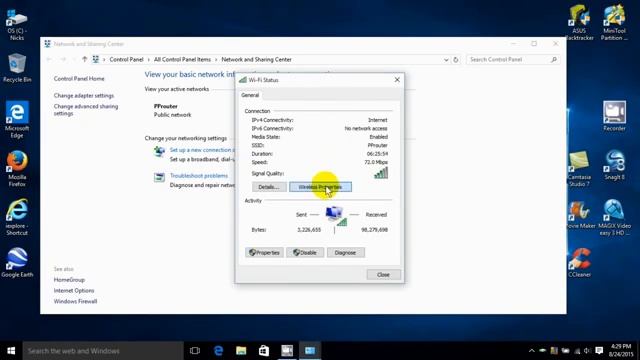Click the network icon in system tray
The height and width of the screenshot is (360, 640).
pyautogui.click(x=577, y=351)
